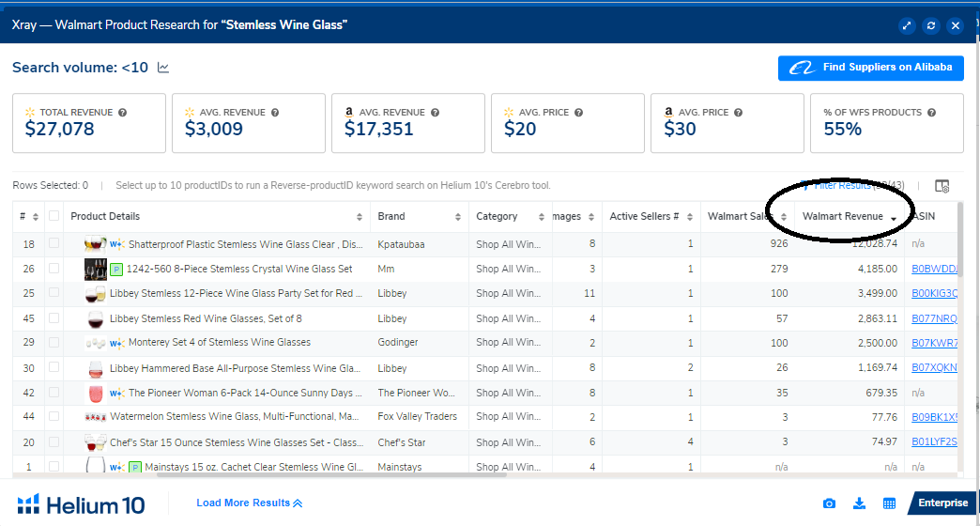The height and width of the screenshot is (526, 980).
Task: Click the % of WFS Products help icon
Action: click(x=931, y=113)
